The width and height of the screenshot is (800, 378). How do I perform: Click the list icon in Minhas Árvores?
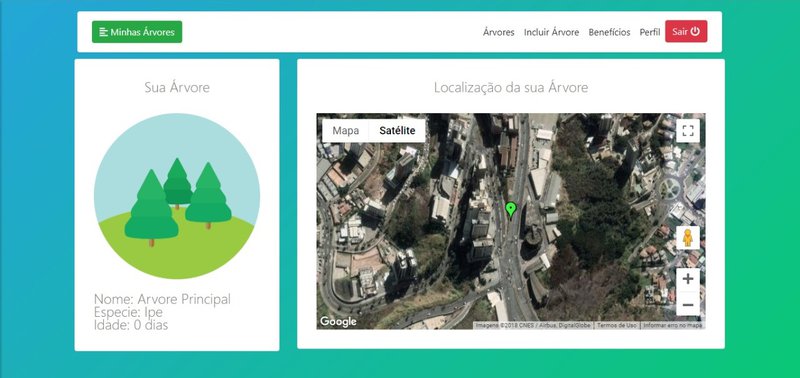tap(104, 32)
